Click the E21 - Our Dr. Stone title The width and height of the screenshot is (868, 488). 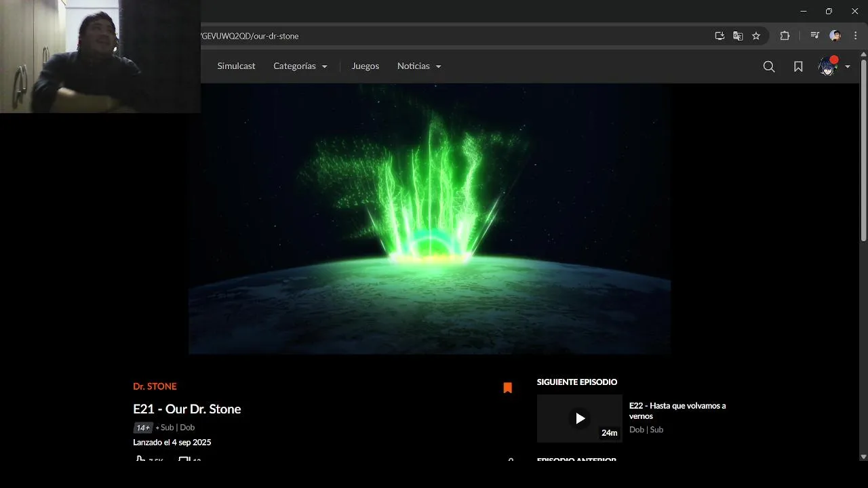click(186, 409)
